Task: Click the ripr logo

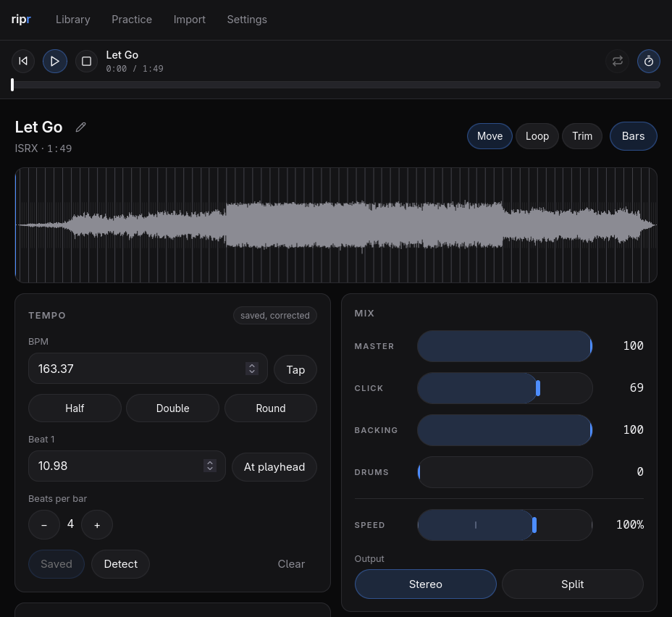Action: [x=21, y=20]
